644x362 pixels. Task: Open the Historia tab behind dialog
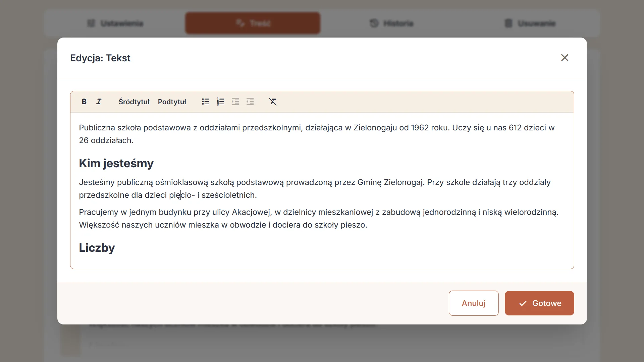[391, 23]
